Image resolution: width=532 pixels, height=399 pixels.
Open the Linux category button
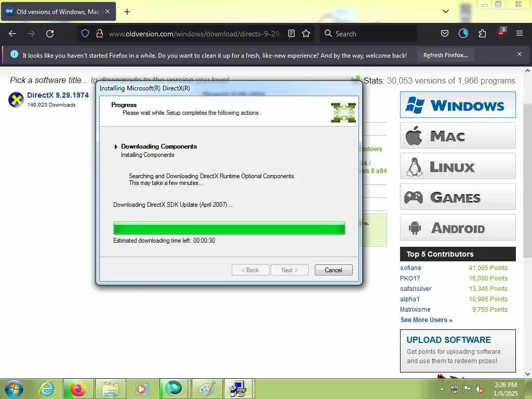point(458,166)
